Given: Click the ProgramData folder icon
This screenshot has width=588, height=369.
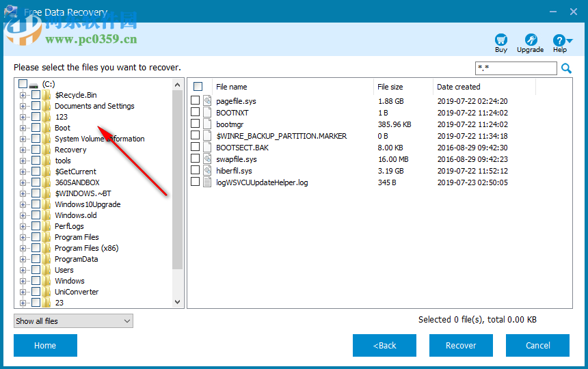Looking at the screenshot, I should pos(46,259).
